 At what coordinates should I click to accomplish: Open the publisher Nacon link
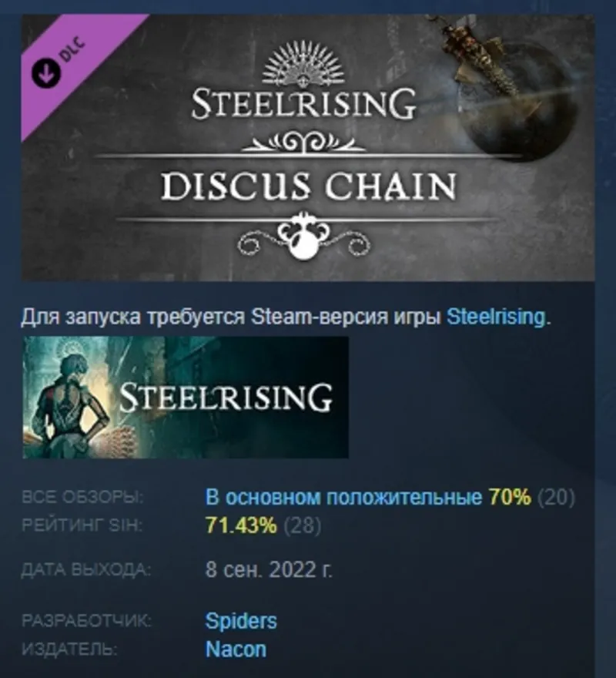(x=236, y=649)
